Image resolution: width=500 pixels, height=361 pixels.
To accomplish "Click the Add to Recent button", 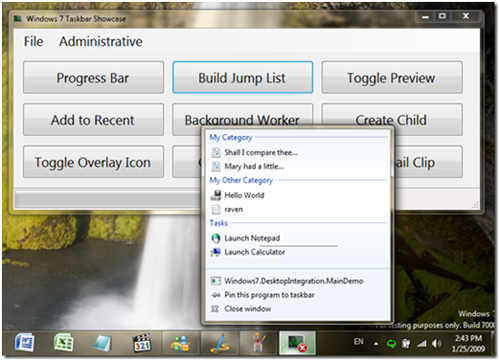I will [93, 120].
